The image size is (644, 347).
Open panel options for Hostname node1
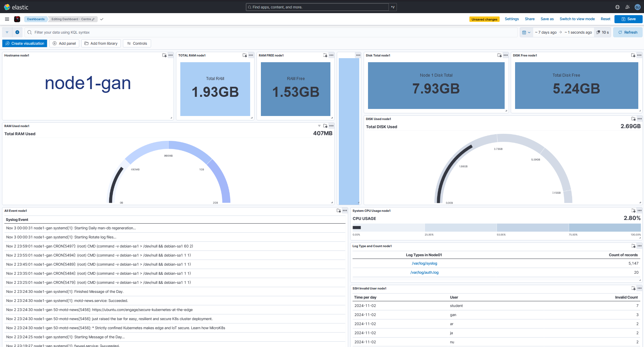point(171,55)
